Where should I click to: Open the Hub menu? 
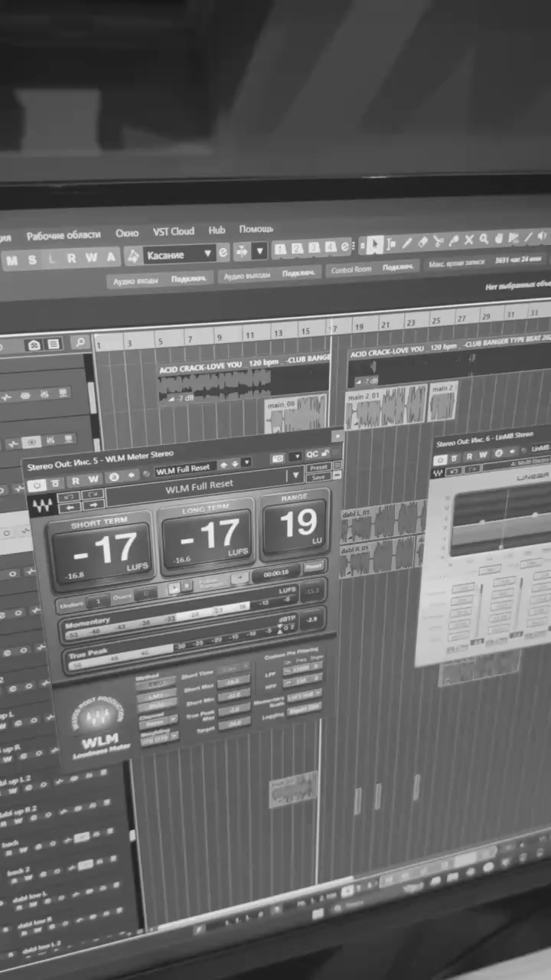coord(217,230)
